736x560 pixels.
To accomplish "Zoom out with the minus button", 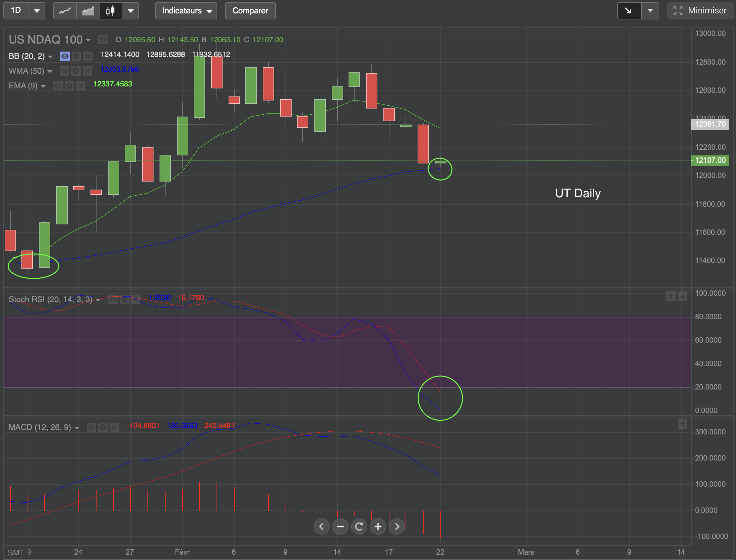I will (341, 527).
